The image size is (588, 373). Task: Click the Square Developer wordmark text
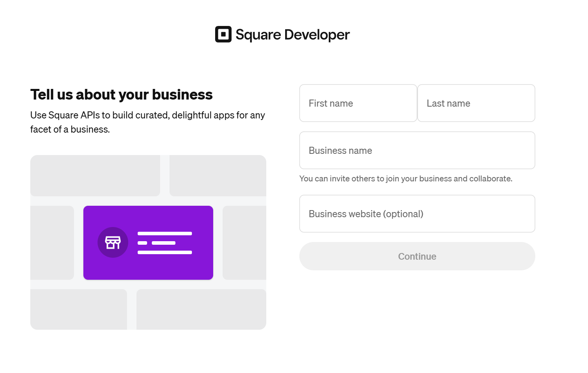[292, 35]
